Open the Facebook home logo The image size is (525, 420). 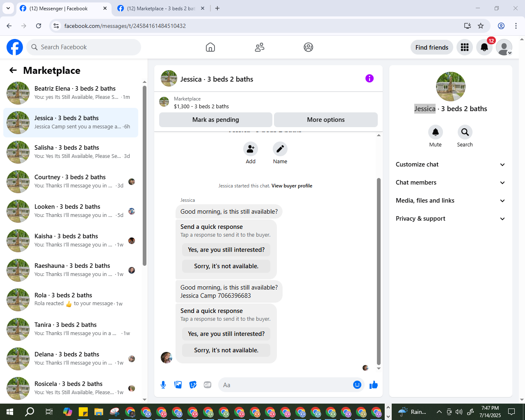(x=15, y=47)
